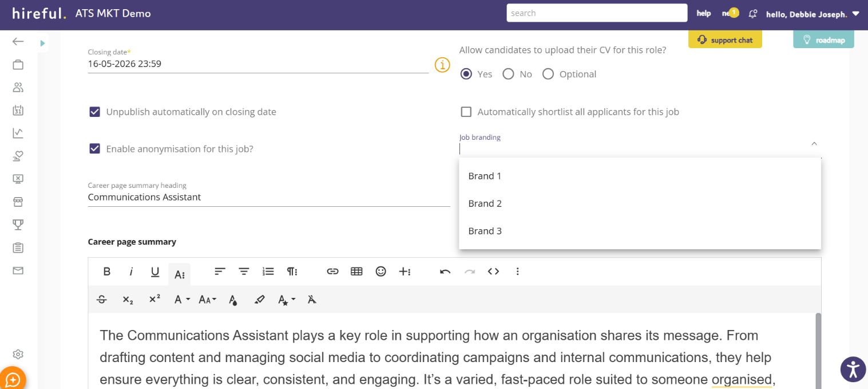Select Yes for CV upload
The width and height of the screenshot is (868, 389).
click(466, 74)
